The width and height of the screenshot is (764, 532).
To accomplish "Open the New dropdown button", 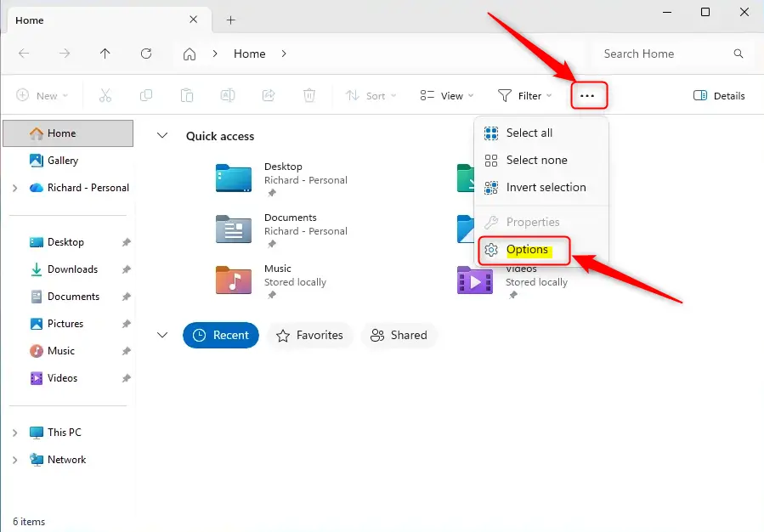I will click(x=42, y=95).
